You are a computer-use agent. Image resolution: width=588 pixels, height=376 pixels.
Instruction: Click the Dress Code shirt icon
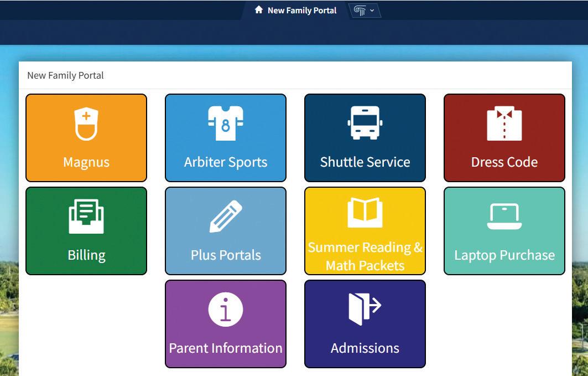coord(504,123)
